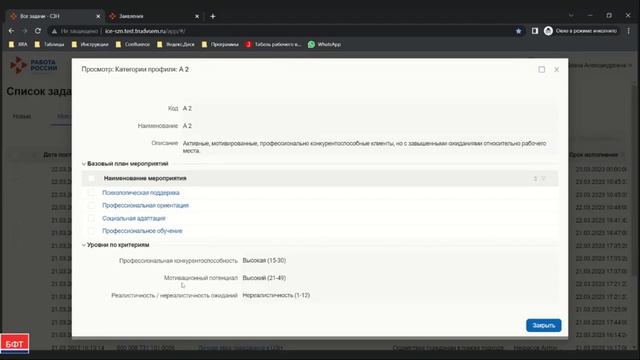Open the Яндекс.Диск bookmark folder

(176, 44)
